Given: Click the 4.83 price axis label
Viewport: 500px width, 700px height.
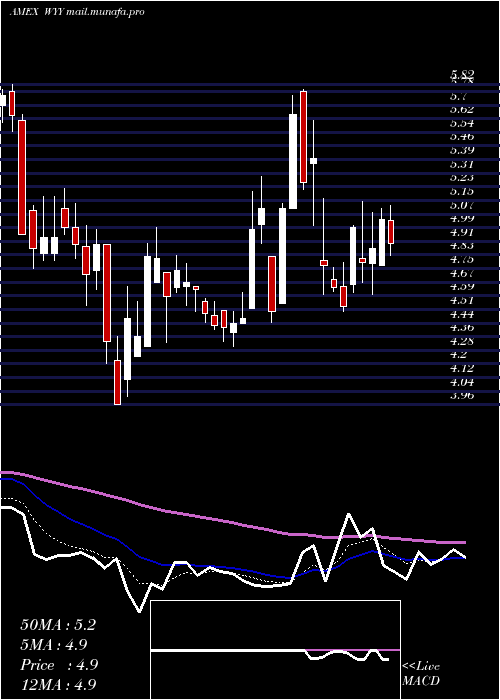Looking at the screenshot, I should click(462, 246).
